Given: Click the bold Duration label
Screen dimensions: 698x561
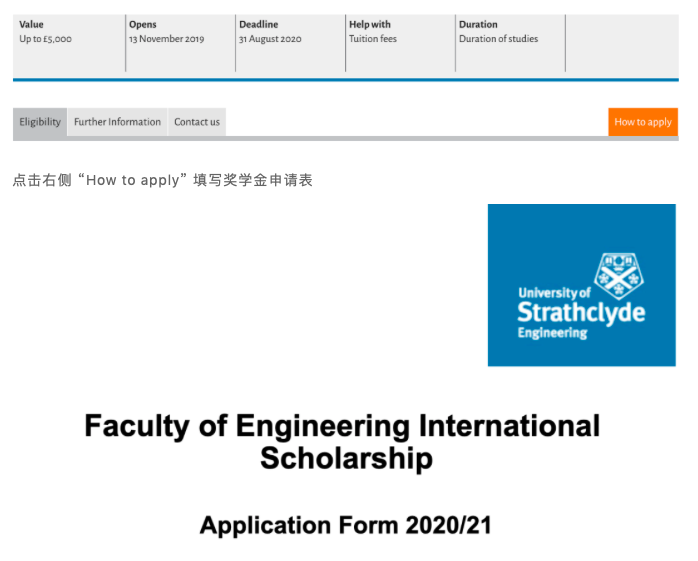Looking at the screenshot, I should pos(478,25).
